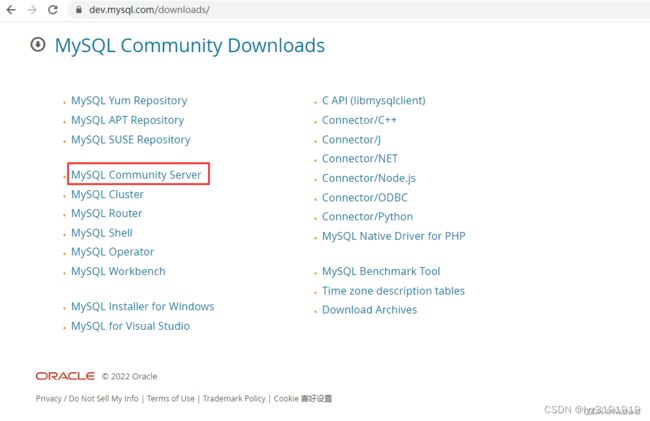Reload the page with the refresh icon
Image resolution: width=650 pixels, height=421 pixels.
[x=53, y=10]
